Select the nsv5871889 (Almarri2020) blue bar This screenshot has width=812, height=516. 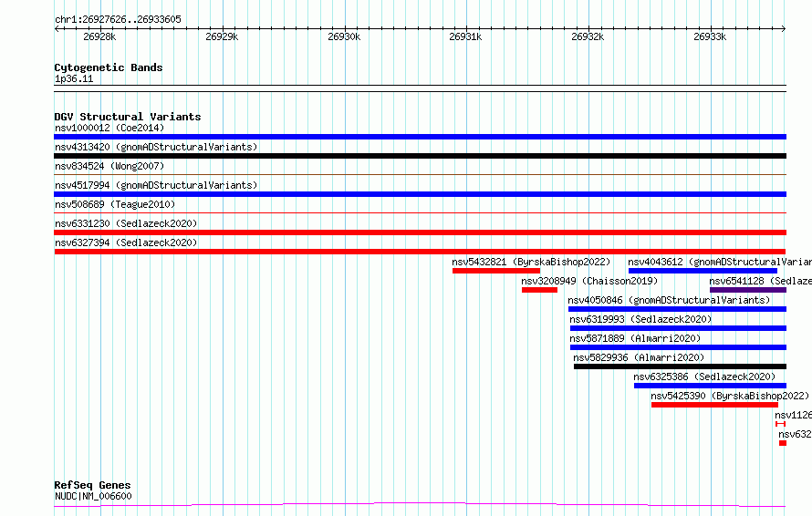pos(679,347)
